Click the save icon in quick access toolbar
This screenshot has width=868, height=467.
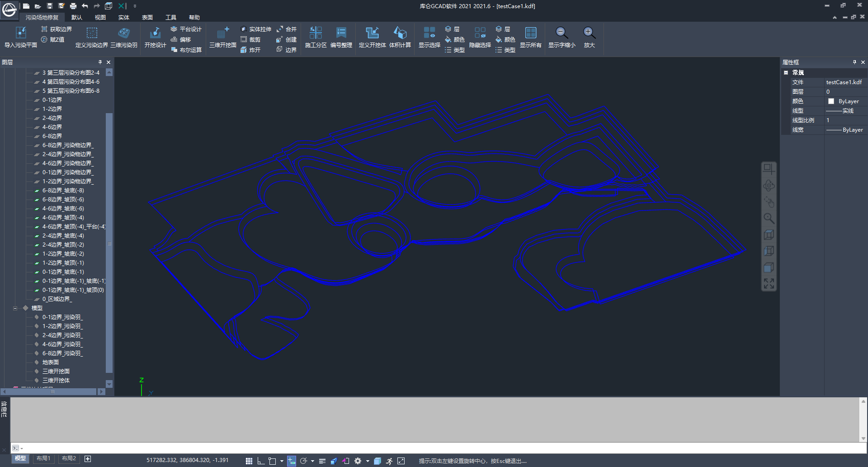50,6
